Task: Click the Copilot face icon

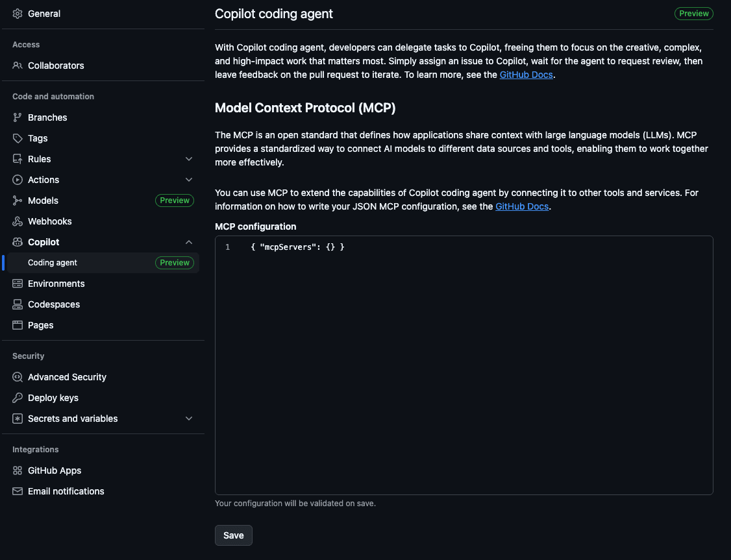Action: click(18, 242)
